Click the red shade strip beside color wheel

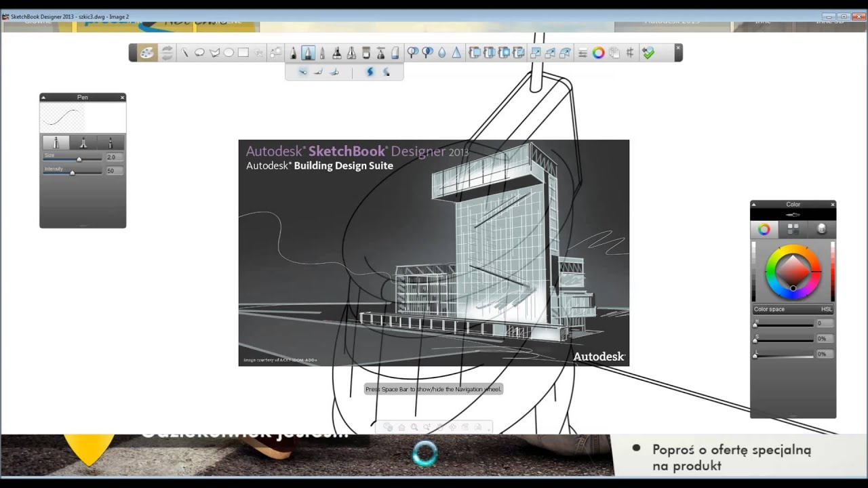(x=833, y=271)
